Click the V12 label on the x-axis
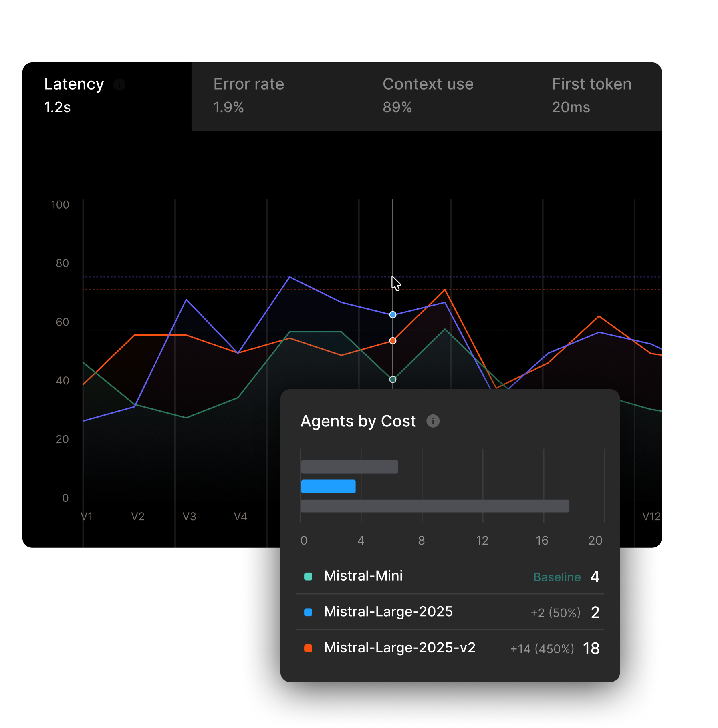The height and width of the screenshot is (728, 718). click(x=651, y=517)
